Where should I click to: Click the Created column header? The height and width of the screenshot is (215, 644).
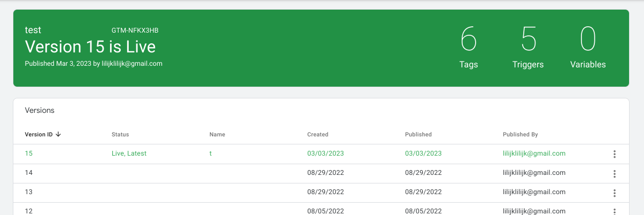coord(317,134)
